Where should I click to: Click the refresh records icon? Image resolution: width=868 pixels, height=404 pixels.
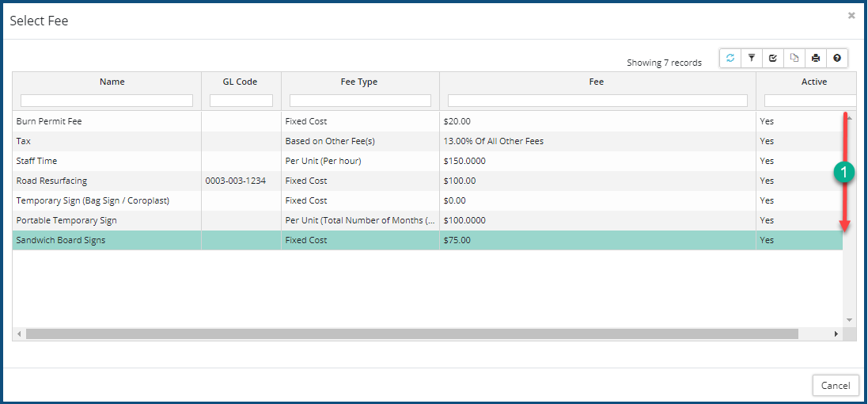730,58
